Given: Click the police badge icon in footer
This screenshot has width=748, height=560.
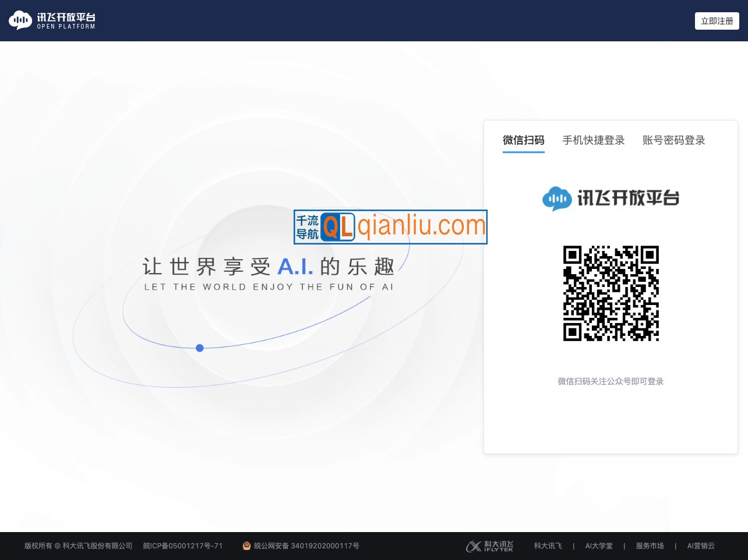Looking at the screenshot, I should point(247,546).
